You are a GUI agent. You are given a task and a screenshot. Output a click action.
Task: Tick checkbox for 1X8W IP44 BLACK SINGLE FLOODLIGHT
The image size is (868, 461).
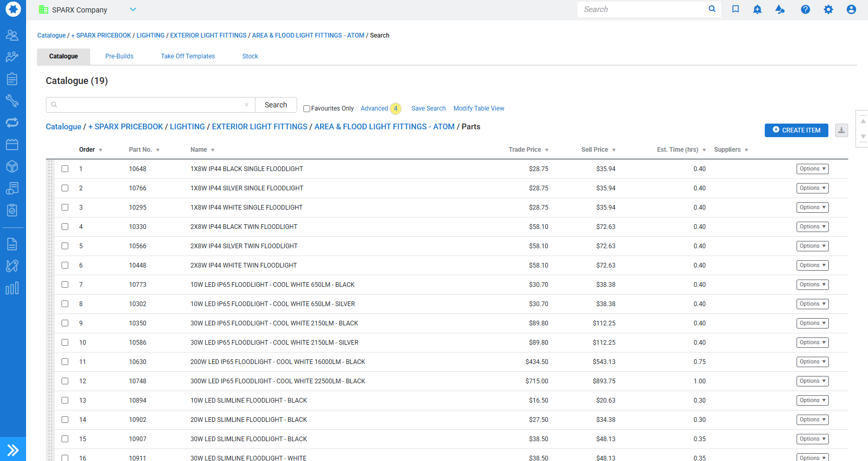65,169
